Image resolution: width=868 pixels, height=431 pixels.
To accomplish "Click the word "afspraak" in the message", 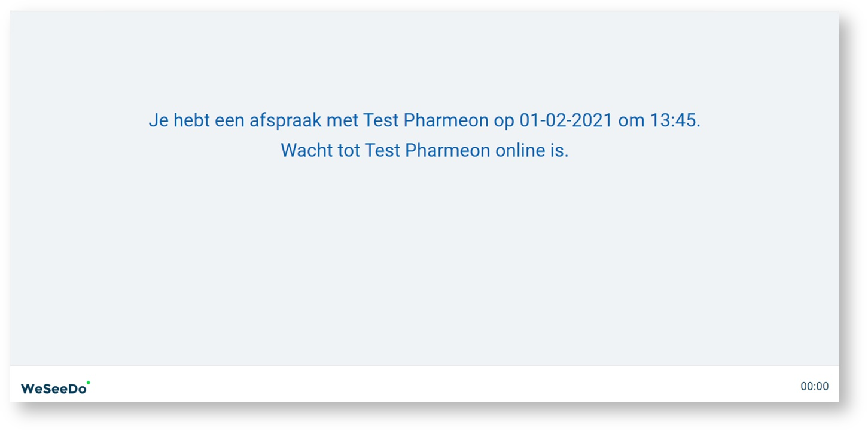I will coord(285,121).
